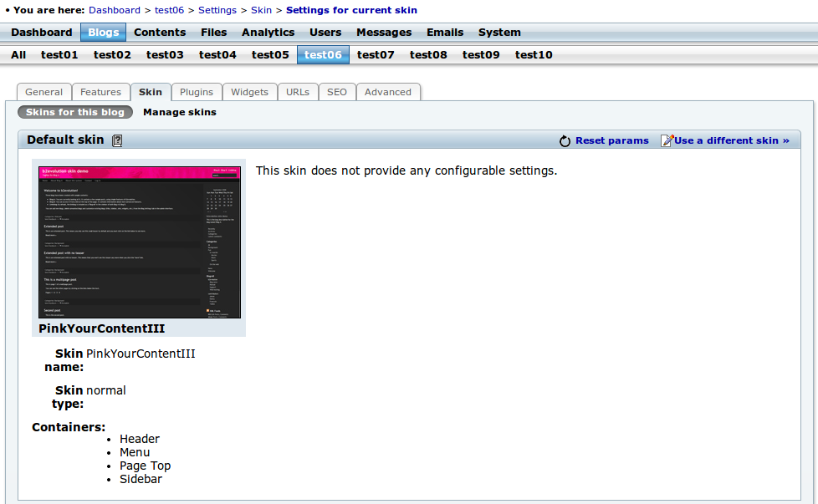The height and width of the screenshot is (504, 818).
Task: Click Use a different skin link
Action: tap(732, 140)
